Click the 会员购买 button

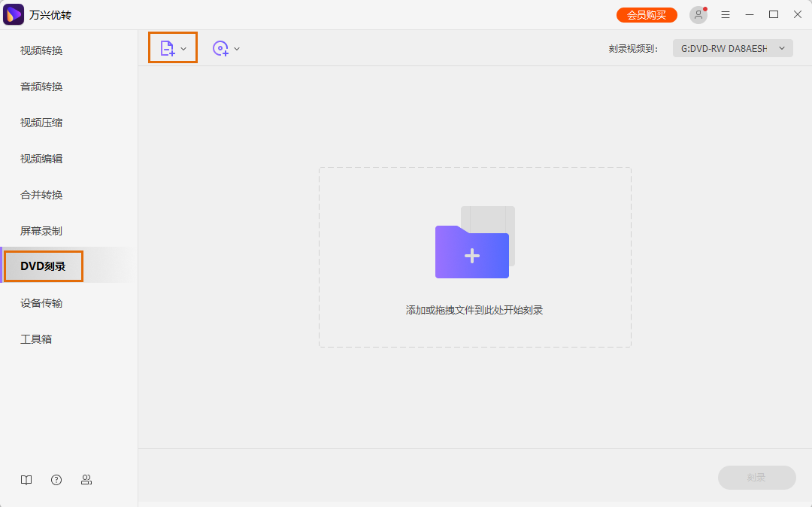[x=647, y=14]
